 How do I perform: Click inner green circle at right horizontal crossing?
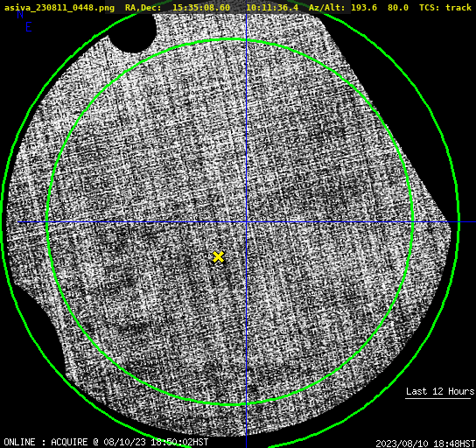[412, 222]
